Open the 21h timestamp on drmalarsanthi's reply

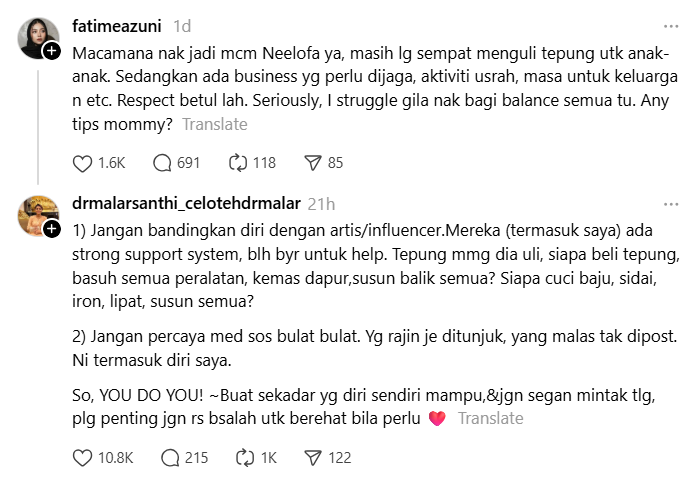[323, 203]
